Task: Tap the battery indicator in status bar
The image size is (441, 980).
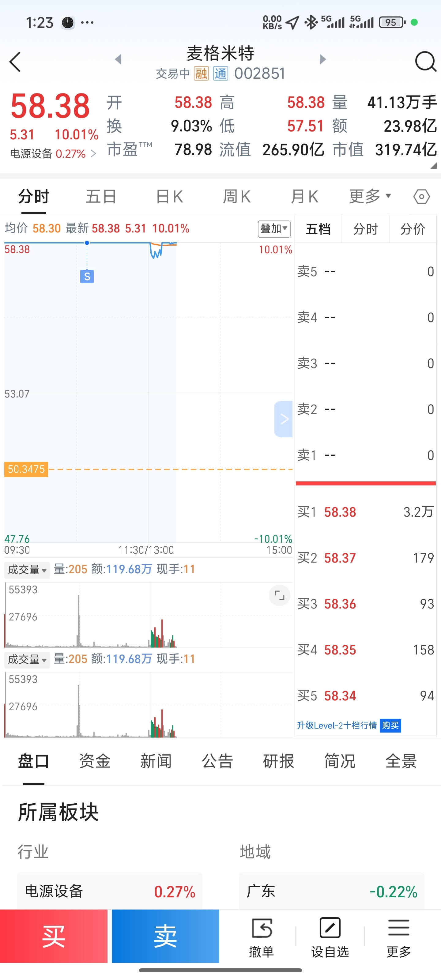Action: (391, 22)
